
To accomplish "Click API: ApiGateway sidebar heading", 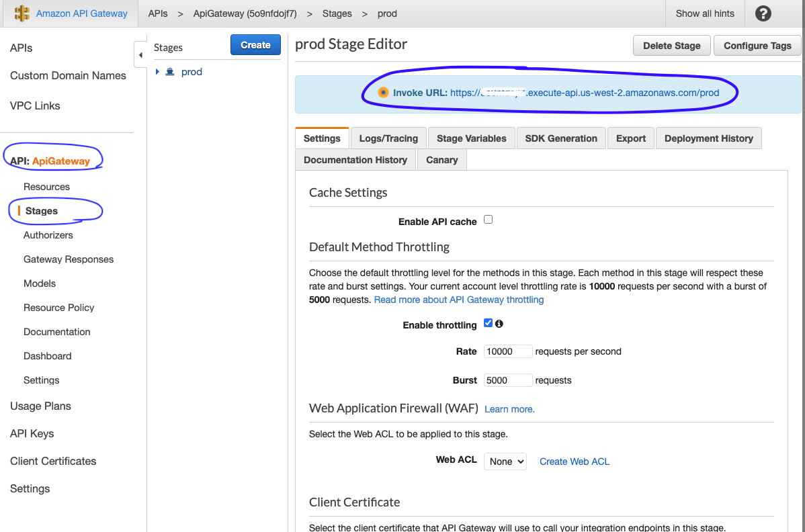I will tap(50, 161).
